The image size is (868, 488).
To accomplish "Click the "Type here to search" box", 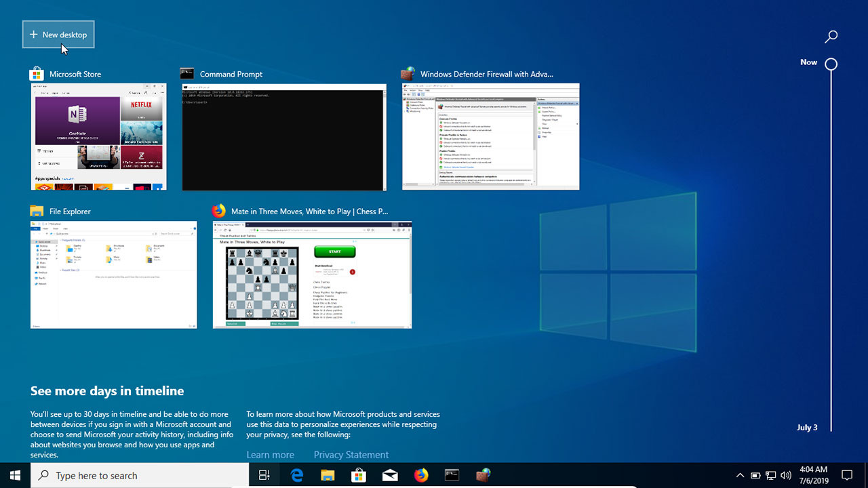I will pyautogui.click(x=136, y=474).
